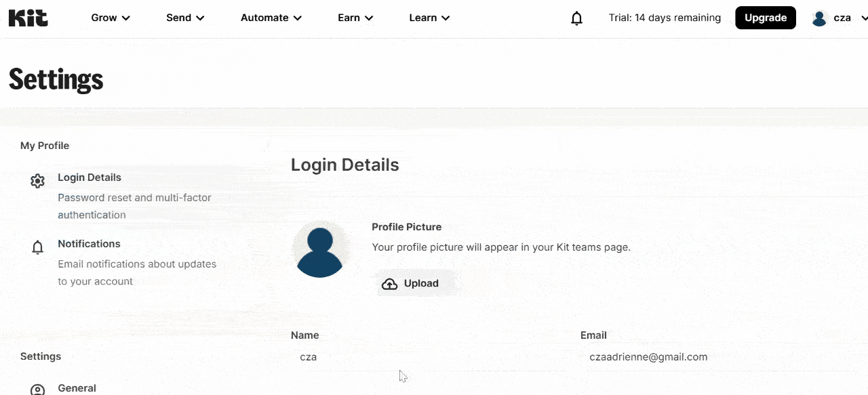Image resolution: width=868 pixels, height=395 pixels.
Task: Click the Email field with czaadrienne@gmail.com
Action: (648, 356)
